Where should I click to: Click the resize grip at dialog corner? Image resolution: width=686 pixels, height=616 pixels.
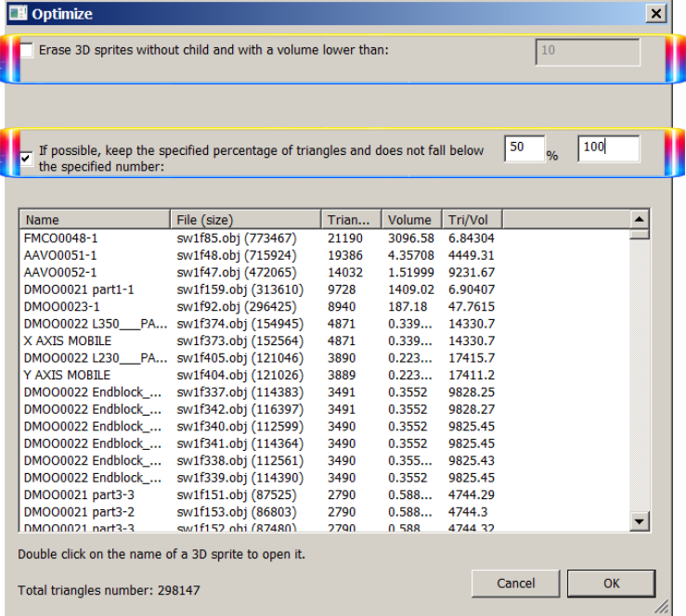662,606
